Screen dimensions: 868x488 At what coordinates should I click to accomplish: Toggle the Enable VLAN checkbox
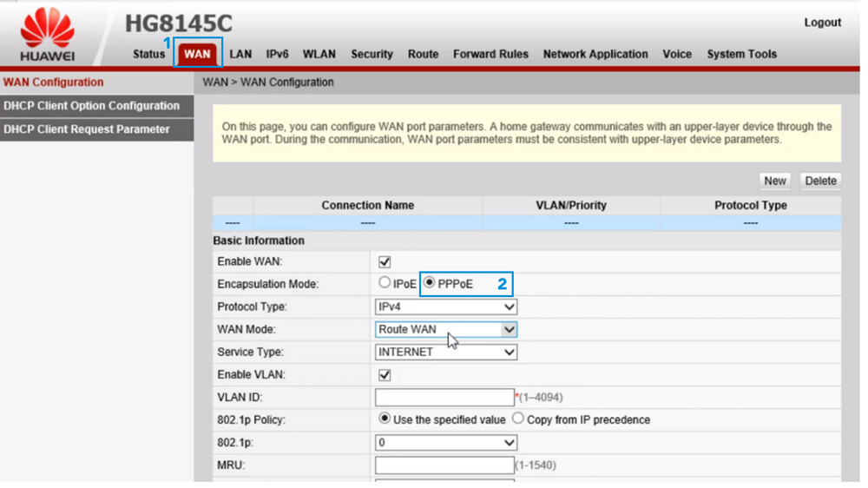(x=385, y=376)
